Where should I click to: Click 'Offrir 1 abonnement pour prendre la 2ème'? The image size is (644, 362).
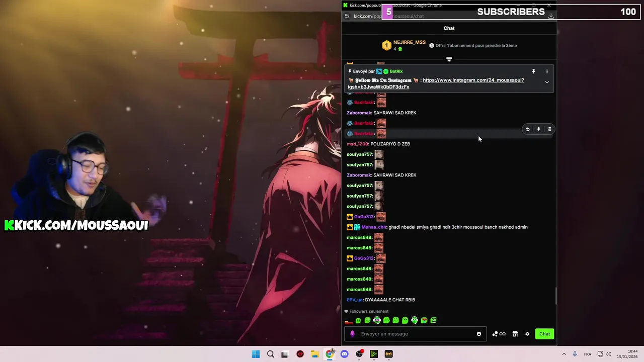pos(476,45)
